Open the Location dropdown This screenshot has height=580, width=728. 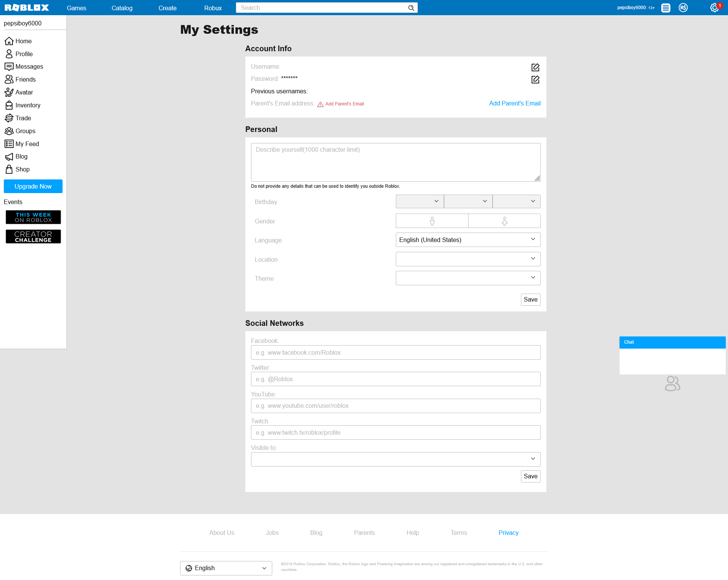pos(468,259)
